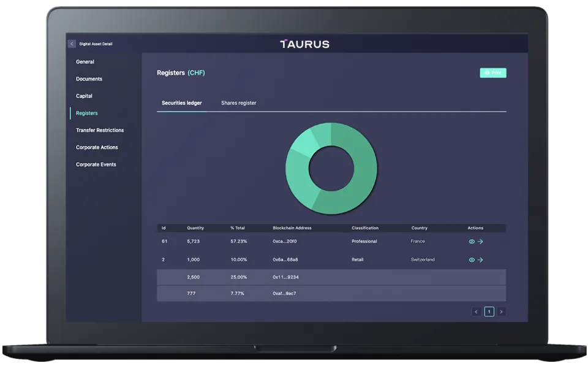Image resolution: width=588 pixels, height=368 pixels.
Task: View details for the France holder row
Action: coord(472,242)
